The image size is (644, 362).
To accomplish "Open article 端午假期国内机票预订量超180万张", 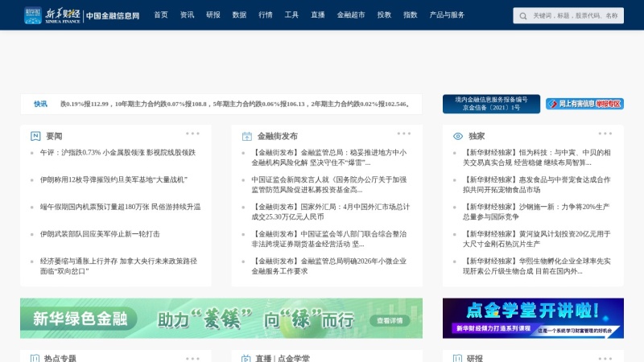I will pyautogui.click(x=120, y=207).
